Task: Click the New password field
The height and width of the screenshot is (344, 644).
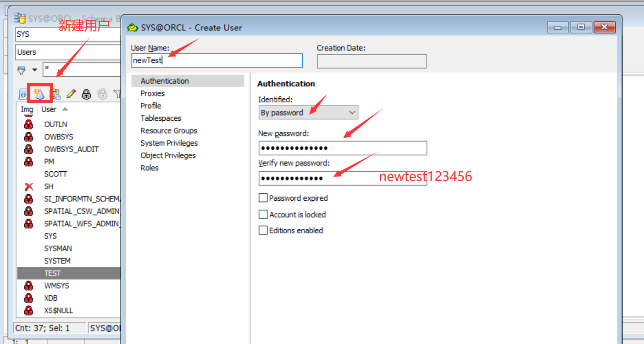Action: tap(343, 148)
